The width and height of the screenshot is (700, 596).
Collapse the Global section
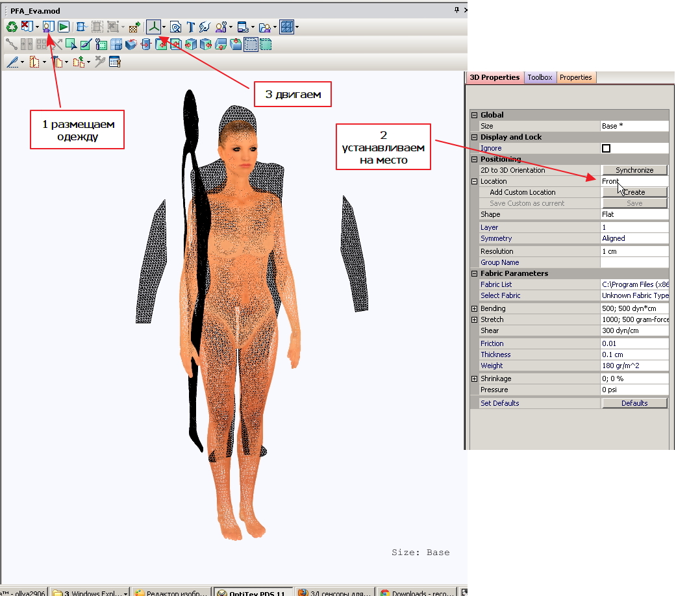click(x=474, y=115)
